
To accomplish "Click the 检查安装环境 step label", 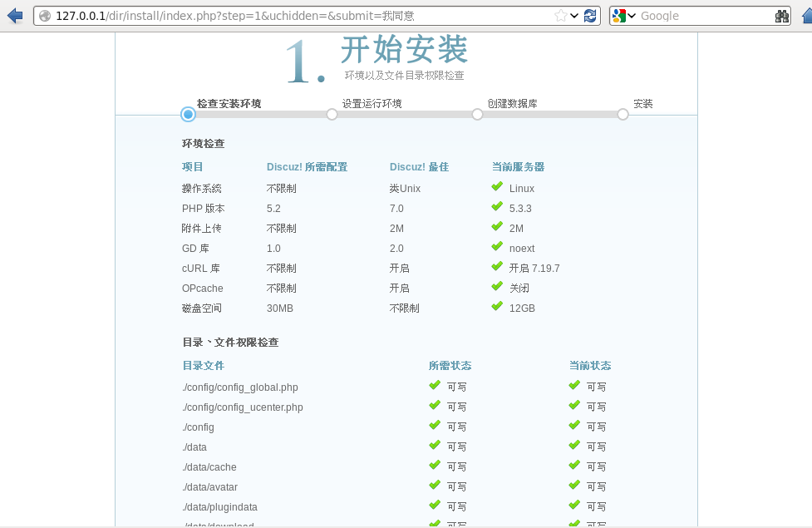I will (229, 104).
